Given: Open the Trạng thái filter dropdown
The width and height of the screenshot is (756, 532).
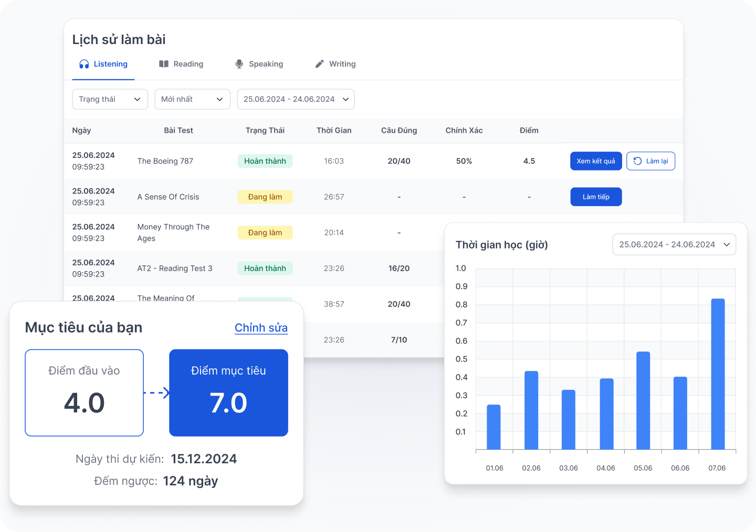Looking at the screenshot, I should [x=110, y=99].
